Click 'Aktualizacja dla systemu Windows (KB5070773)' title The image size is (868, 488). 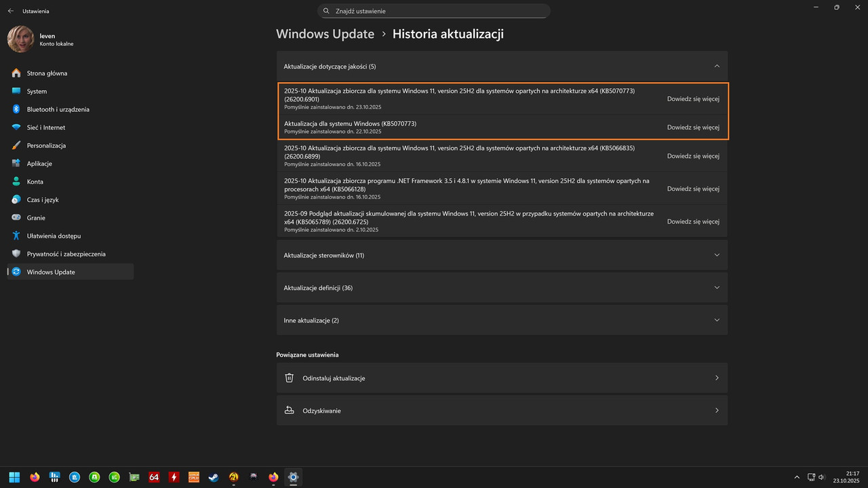coord(350,123)
